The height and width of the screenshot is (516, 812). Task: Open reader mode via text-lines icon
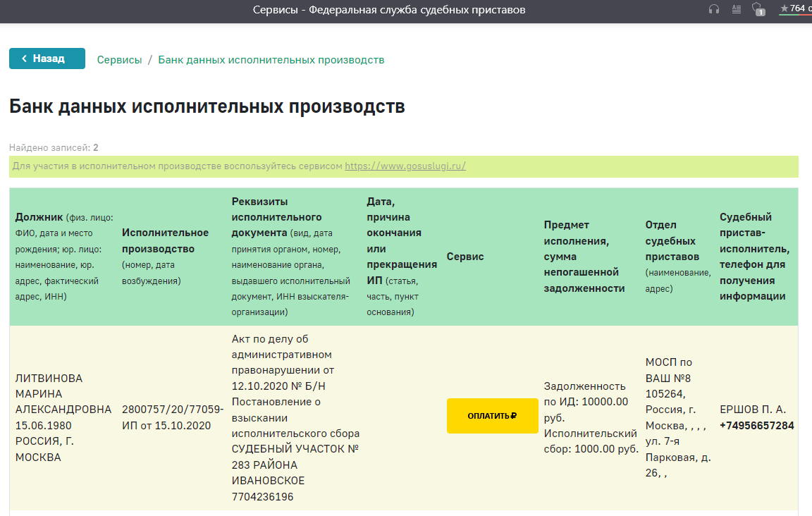pyautogui.click(x=737, y=9)
